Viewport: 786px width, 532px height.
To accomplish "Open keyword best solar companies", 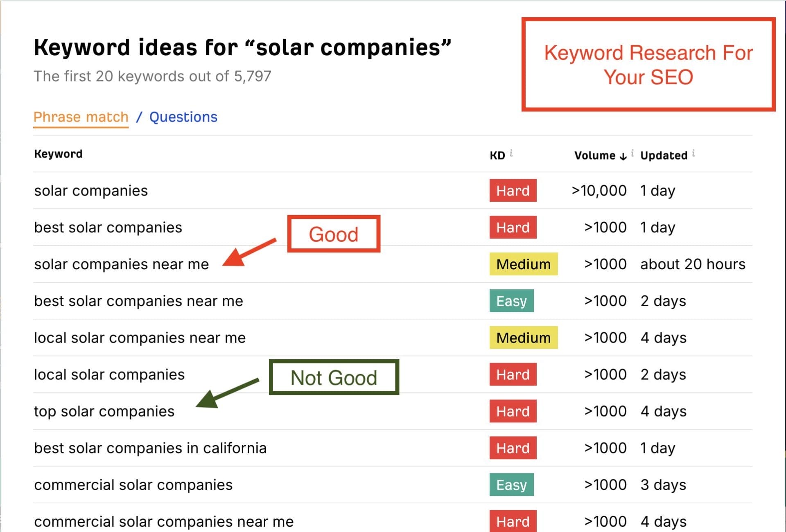I will coord(108,228).
